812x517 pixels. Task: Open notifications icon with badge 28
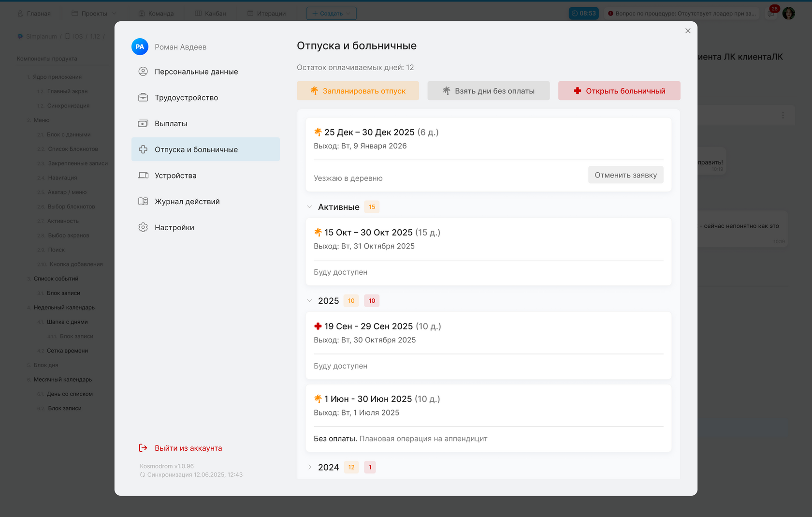[771, 13]
